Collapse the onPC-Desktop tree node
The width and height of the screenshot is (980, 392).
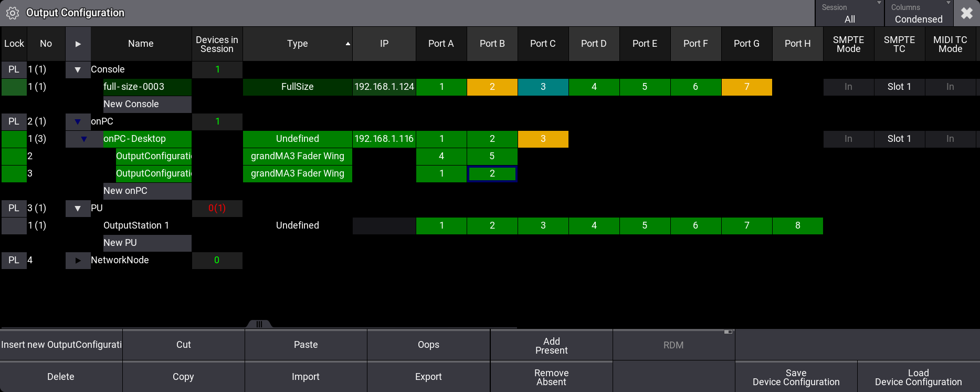click(84, 139)
